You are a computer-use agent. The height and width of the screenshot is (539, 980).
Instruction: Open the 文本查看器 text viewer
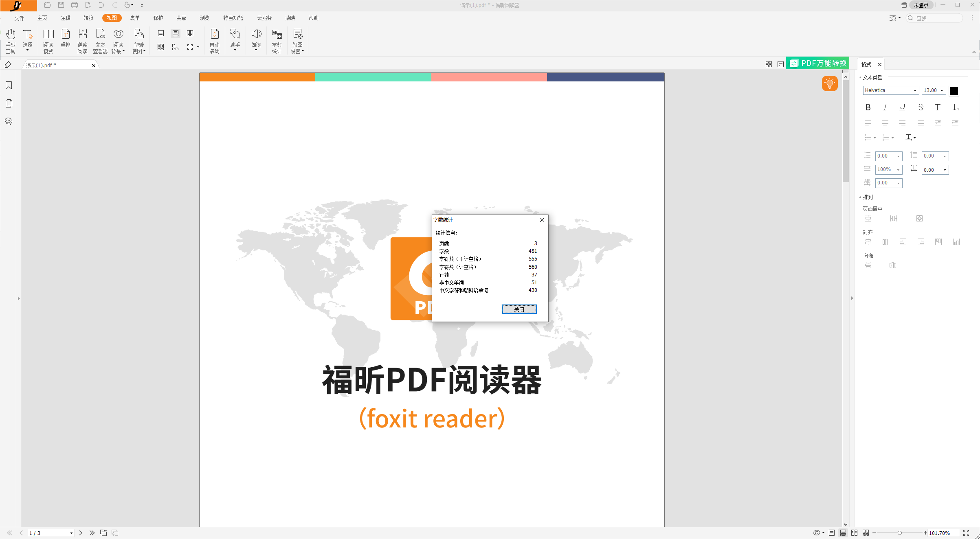(100, 40)
